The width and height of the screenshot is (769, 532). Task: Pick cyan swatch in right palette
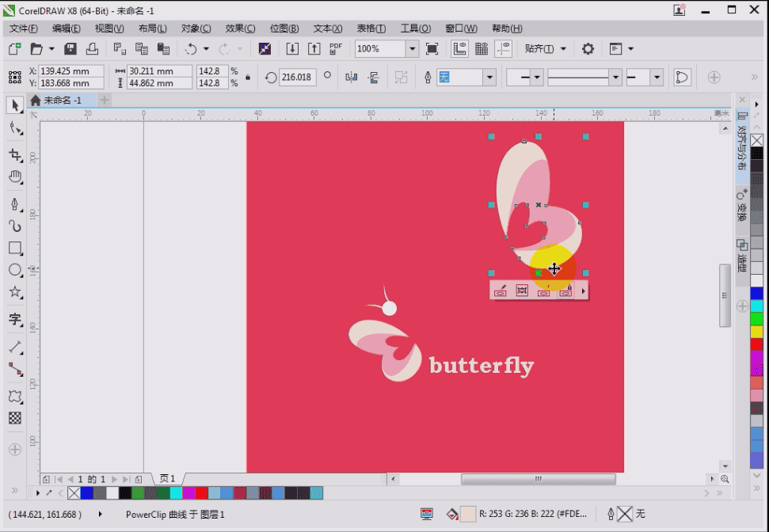click(x=757, y=306)
